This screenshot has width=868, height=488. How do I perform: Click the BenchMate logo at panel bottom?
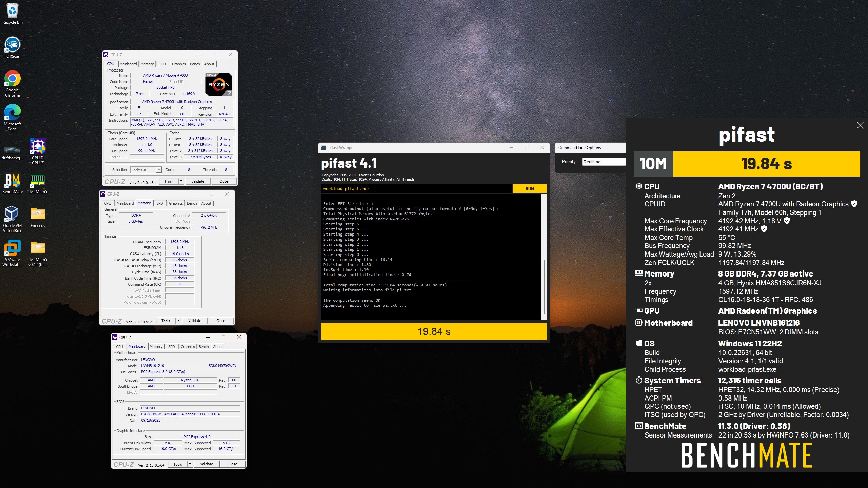tap(747, 456)
